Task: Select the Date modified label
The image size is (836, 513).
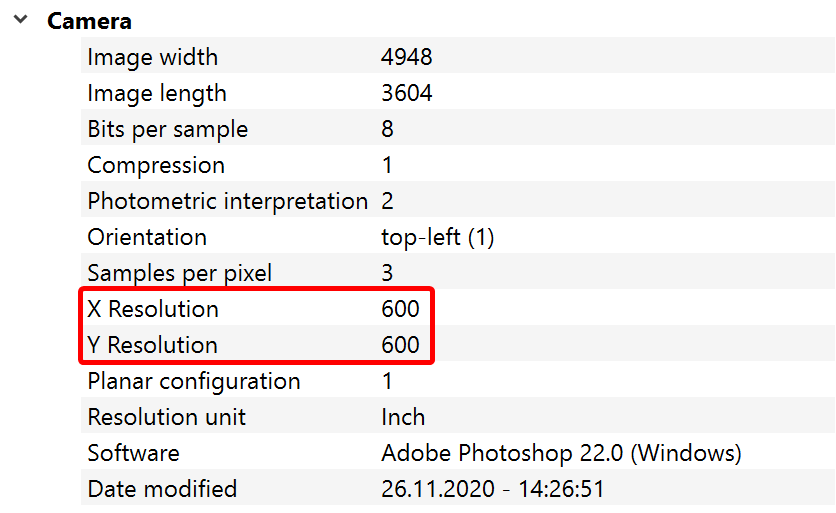Action: coord(162,489)
